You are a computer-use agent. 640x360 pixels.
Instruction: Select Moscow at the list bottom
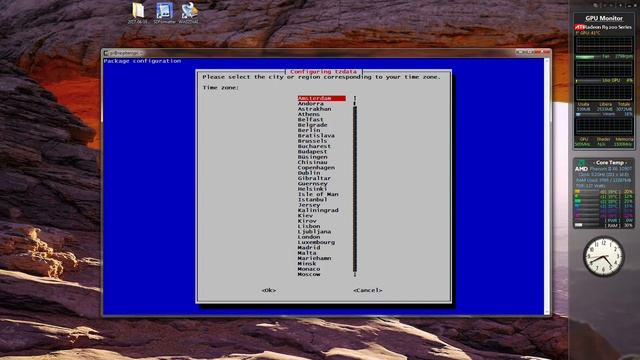[309, 274]
